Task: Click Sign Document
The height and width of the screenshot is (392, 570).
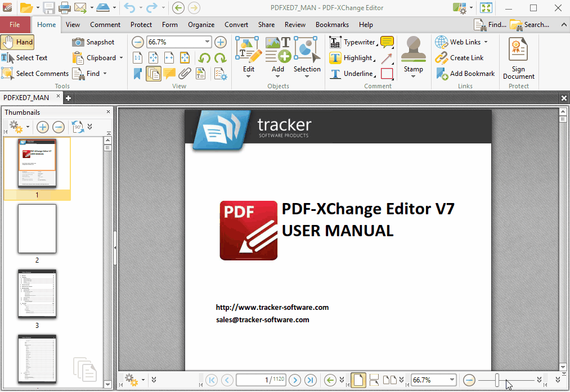Action: [x=518, y=58]
